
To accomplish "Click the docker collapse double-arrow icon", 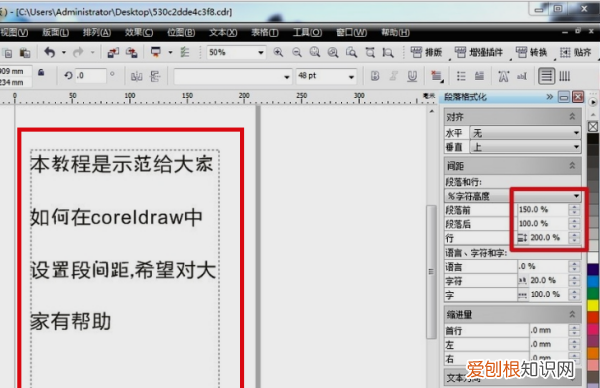I will 549,97.
